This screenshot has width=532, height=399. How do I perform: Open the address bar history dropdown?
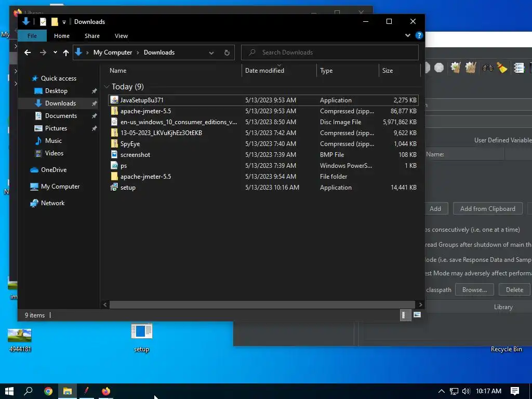pos(211,52)
